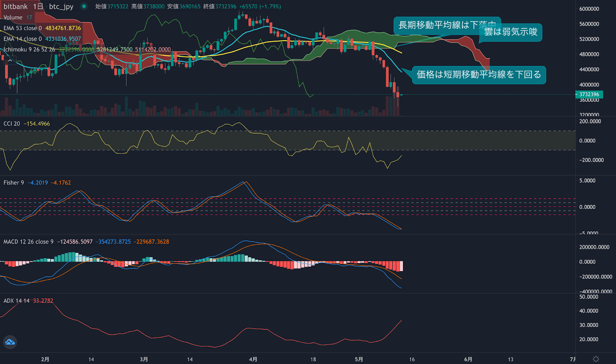This screenshot has width=616, height=364.
Task: Collapse the indicator legend using the chevron
Action: tap(9, 60)
